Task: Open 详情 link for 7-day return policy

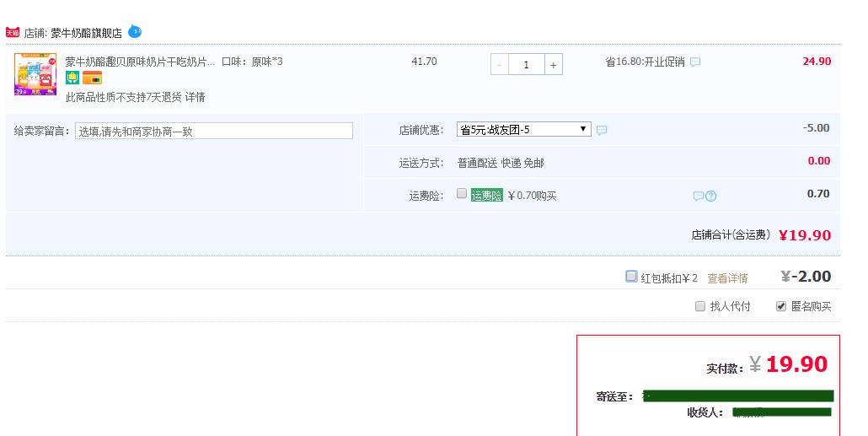Action: (195, 98)
